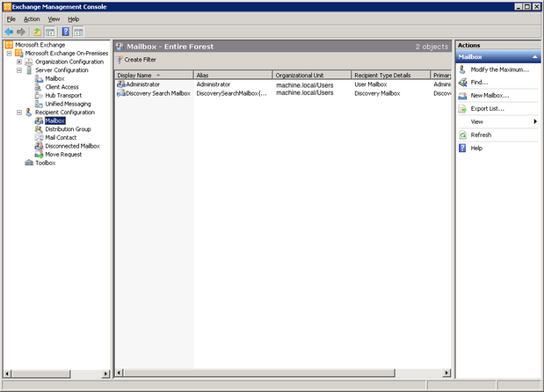Collapse the Recipient Configuration node

click(x=19, y=113)
